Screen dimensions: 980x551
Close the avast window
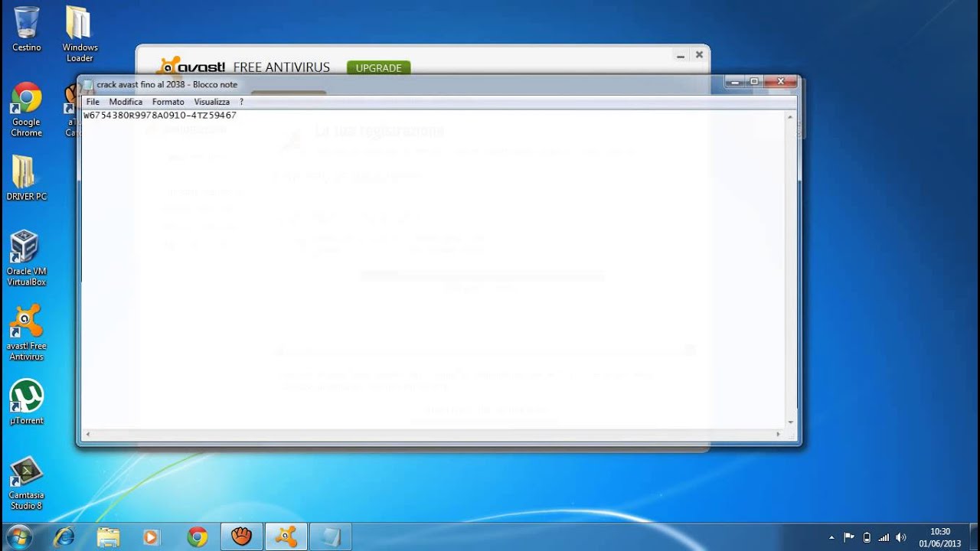699,55
